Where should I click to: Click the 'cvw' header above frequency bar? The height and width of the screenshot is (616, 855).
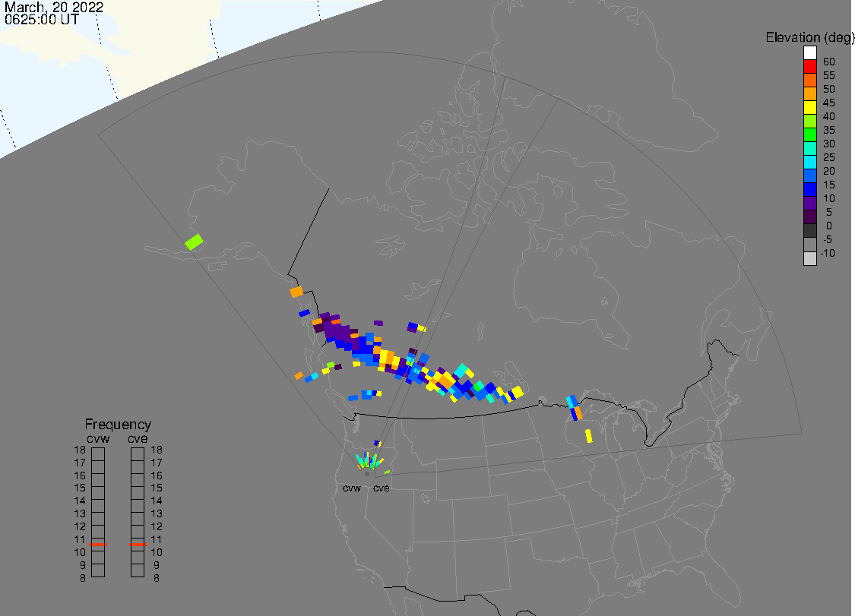tap(98, 439)
